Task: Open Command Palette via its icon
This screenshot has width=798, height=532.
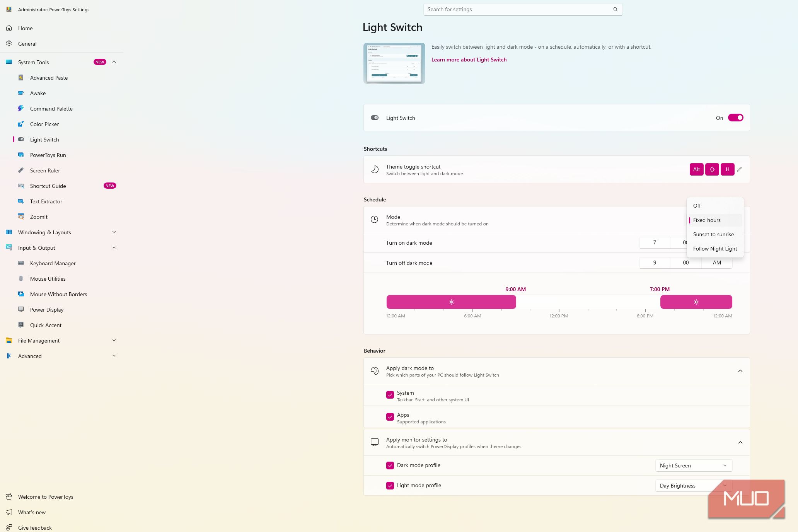Action: [x=21, y=109]
